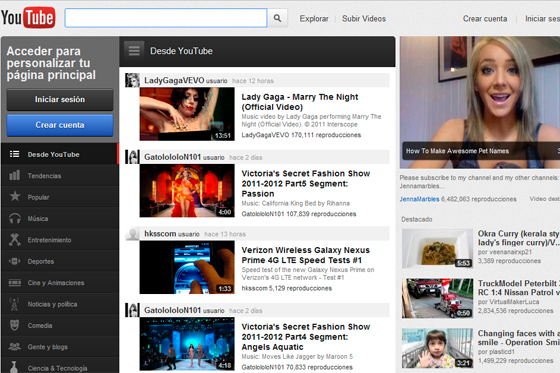Viewport: 560px width, 373px height.
Task: Play featured How To Make Awesome Pet Names video
Action: (480, 102)
